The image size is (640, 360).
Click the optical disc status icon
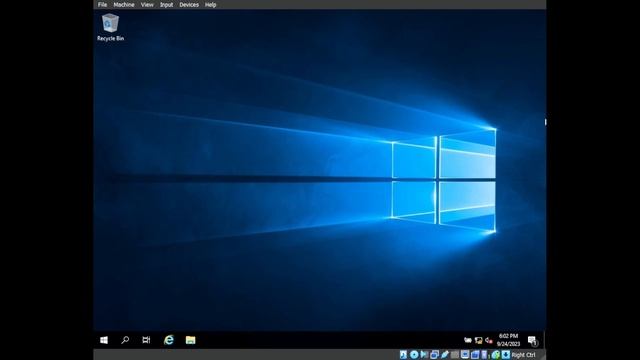tap(414, 355)
